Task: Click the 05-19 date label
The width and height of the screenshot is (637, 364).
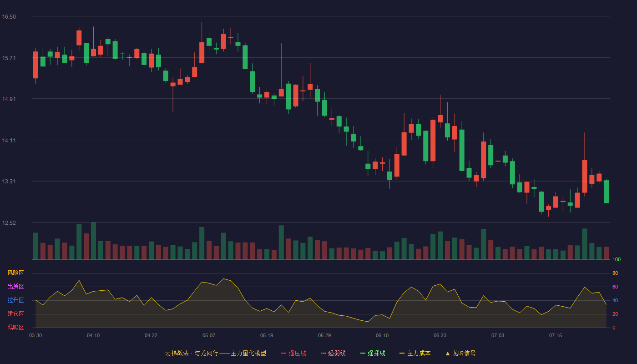Action: [267, 335]
